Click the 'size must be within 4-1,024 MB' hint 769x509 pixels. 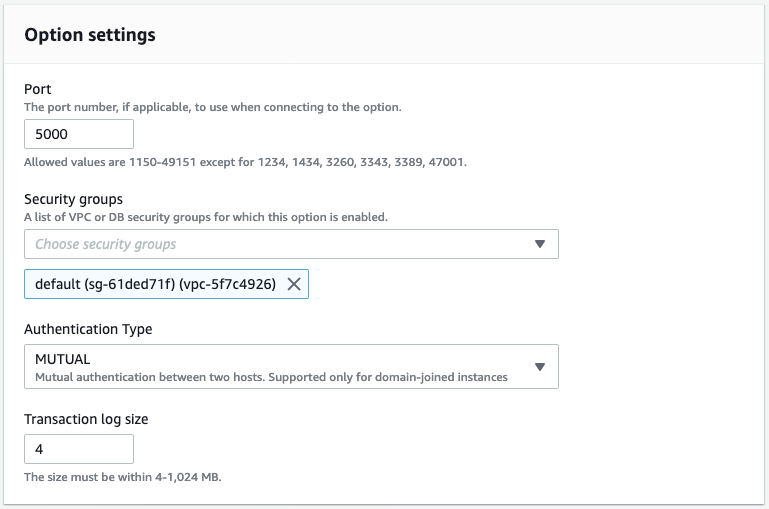point(122,477)
